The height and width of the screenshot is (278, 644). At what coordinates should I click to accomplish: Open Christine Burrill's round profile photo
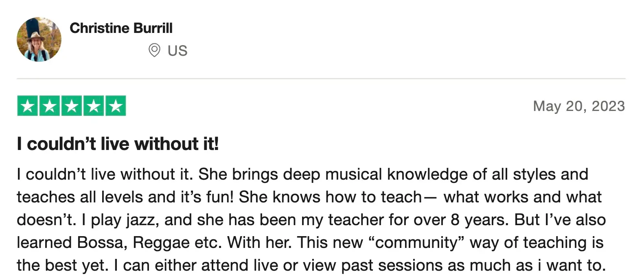tap(39, 39)
